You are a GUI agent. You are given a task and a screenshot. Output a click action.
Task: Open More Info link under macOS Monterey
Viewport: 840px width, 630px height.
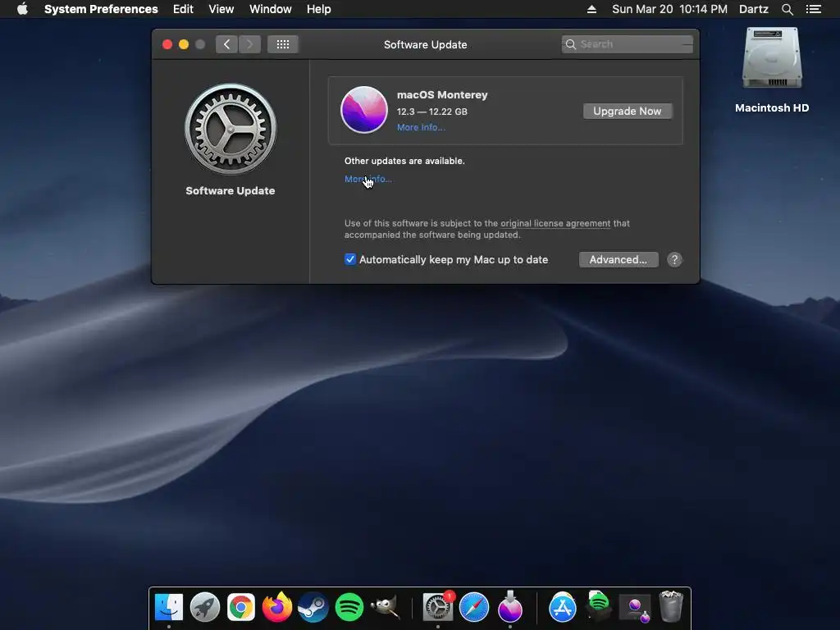point(421,127)
